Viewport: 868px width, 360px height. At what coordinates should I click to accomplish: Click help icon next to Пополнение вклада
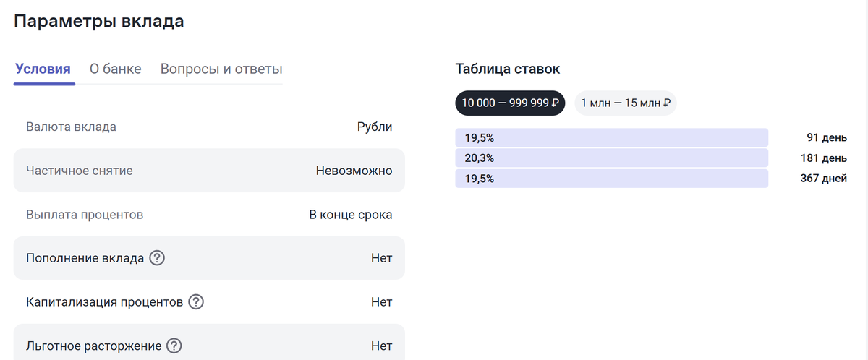pyautogui.click(x=157, y=258)
